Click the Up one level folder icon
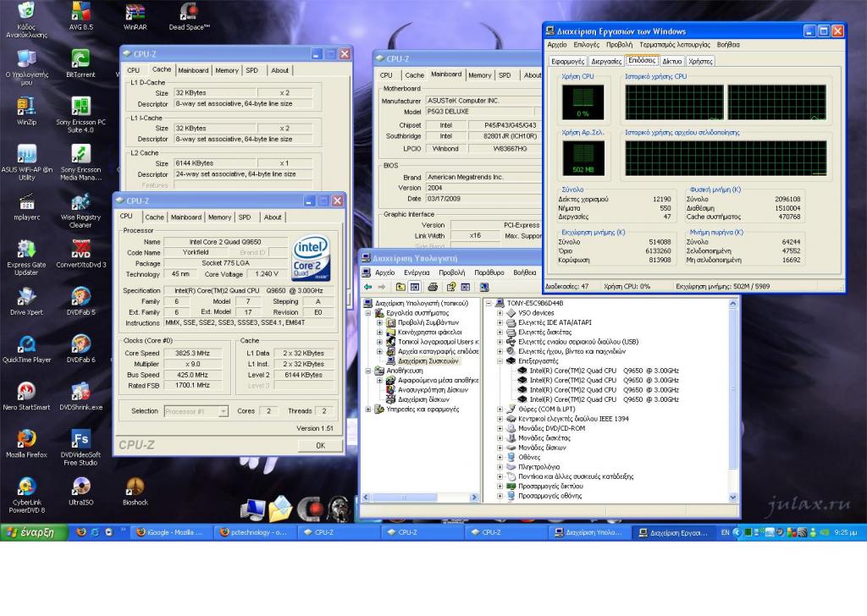The image size is (867, 616). (x=400, y=287)
